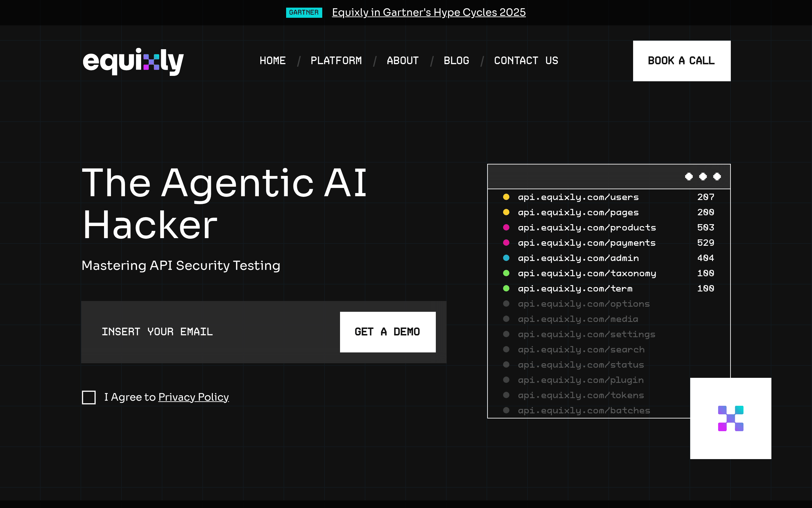Select the api.equixly.com/search entry
Screen dimensions: 812x508
point(581,350)
